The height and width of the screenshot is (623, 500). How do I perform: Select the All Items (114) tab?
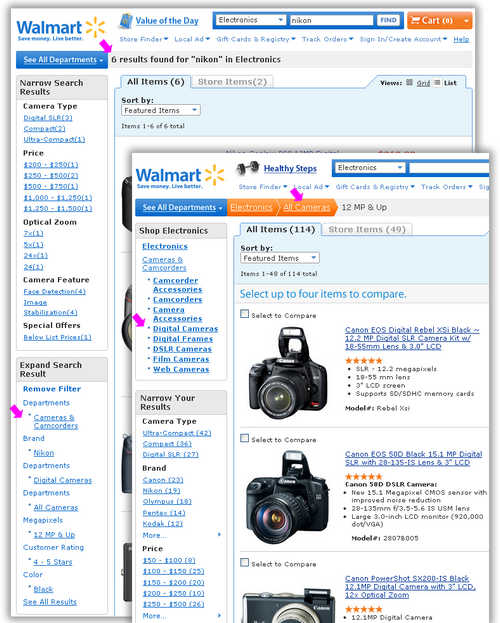point(280,230)
